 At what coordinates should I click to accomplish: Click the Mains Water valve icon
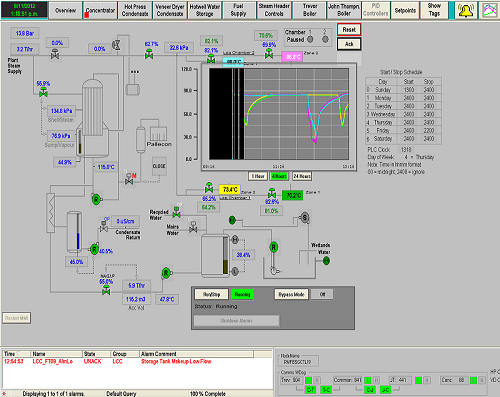pos(193,228)
